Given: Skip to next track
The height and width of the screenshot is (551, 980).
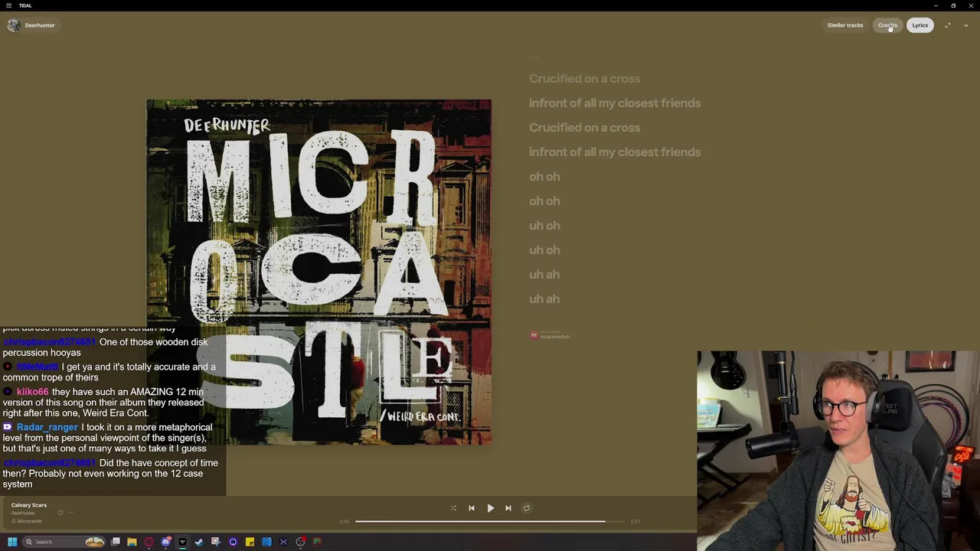Looking at the screenshot, I should 508,508.
